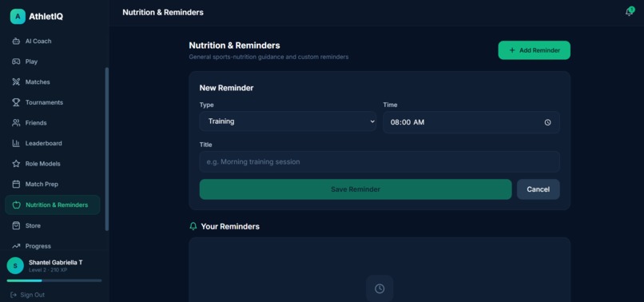This screenshot has width=644, height=302.
Task: Click the Title text field
Action: [x=380, y=162]
